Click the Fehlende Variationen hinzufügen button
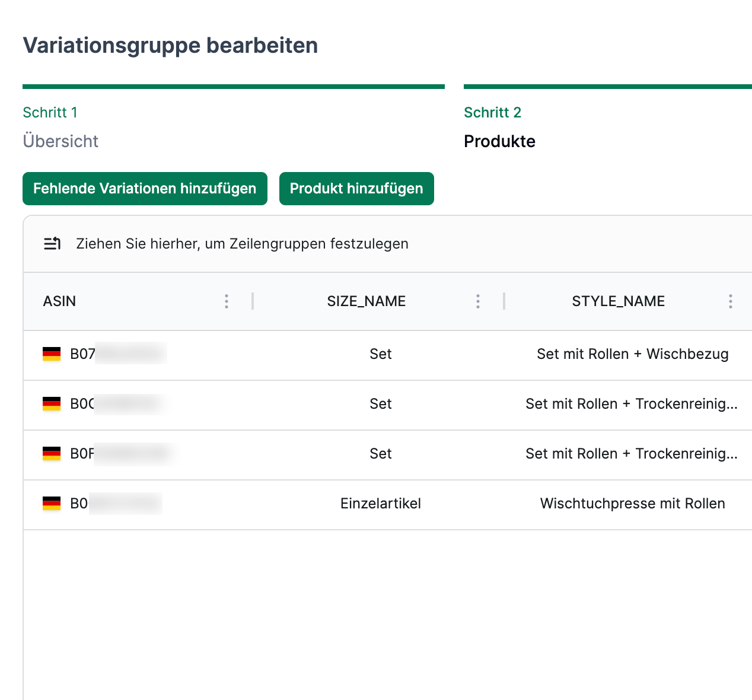The width and height of the screenshot is (752, 700). tap(145, 189)
